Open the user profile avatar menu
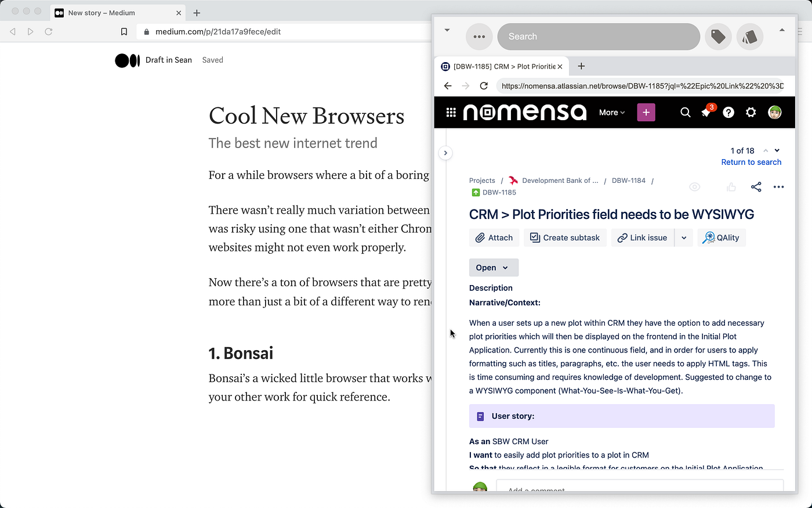The image size is (812, 508). [x=775, y=113]
